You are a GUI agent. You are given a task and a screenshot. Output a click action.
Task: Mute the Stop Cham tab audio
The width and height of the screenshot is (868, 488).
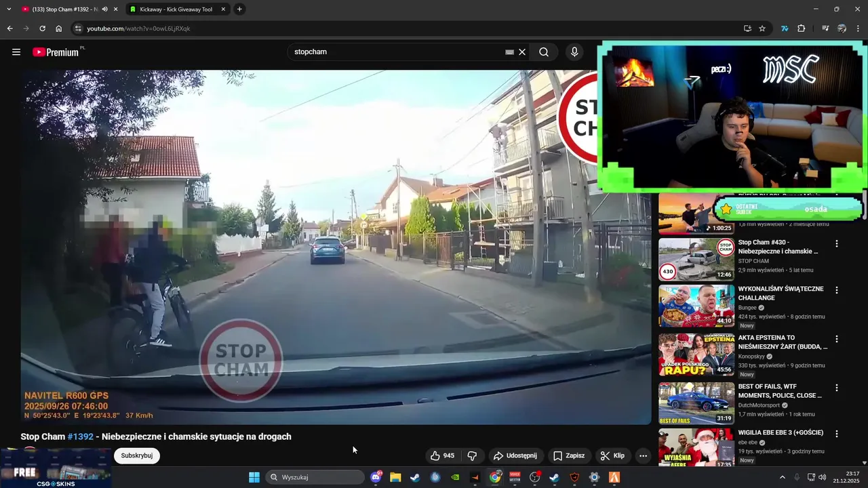tap(104, 9)
